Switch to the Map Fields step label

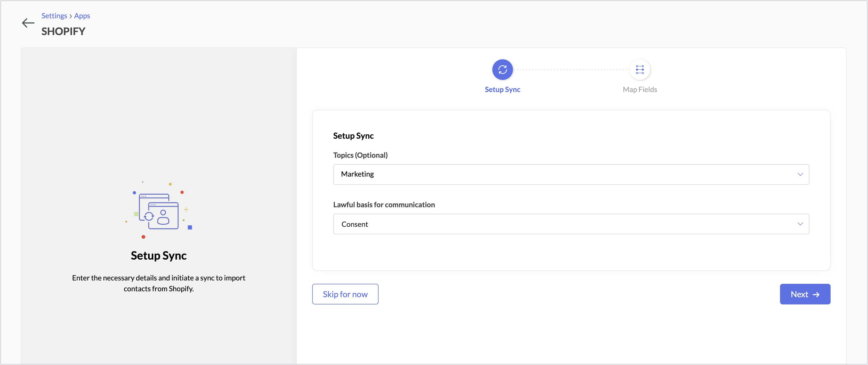point(640,89)
